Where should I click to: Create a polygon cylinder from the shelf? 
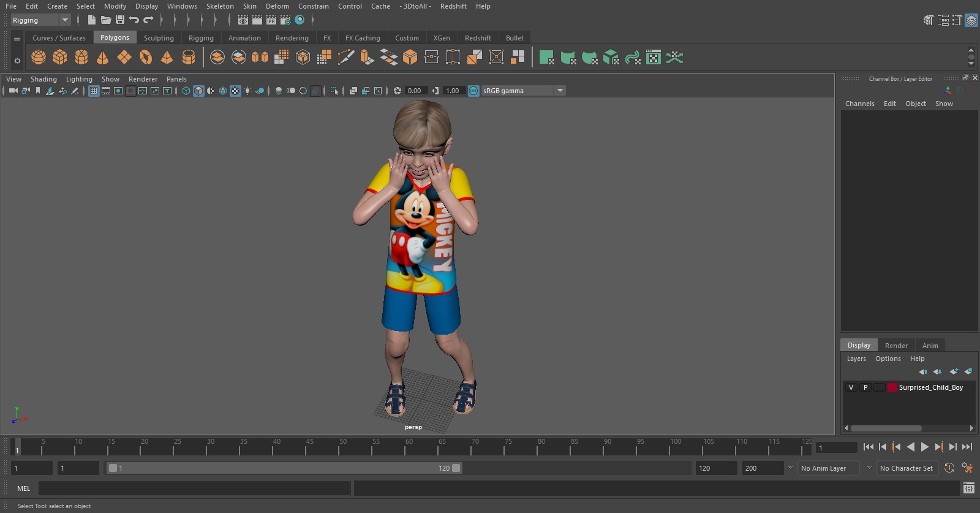coord(81,58)
